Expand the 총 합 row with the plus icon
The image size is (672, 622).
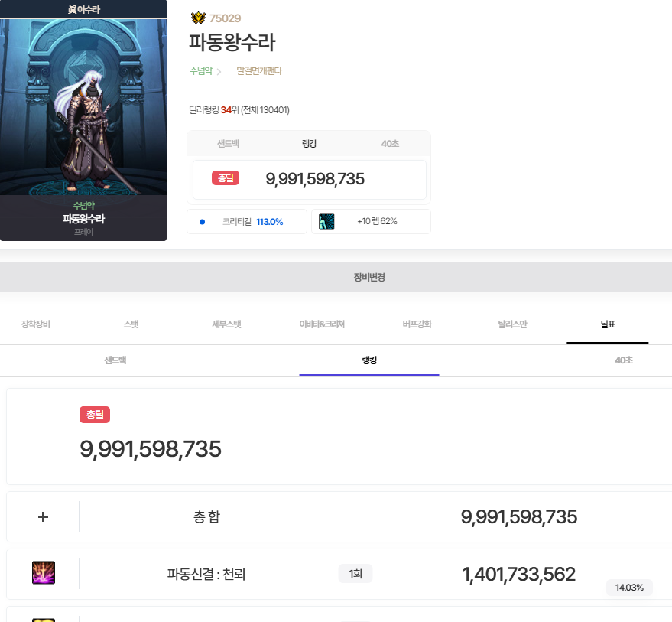click(43, 516)
